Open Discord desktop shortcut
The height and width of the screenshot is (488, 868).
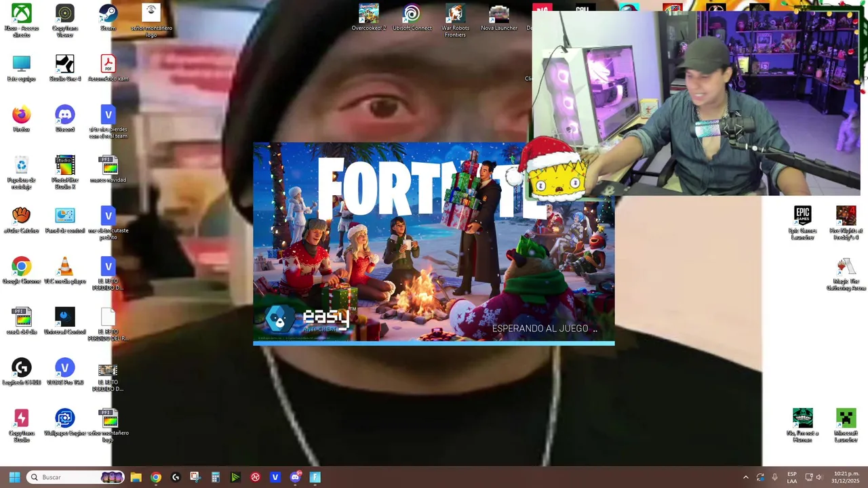pos(65,119)
